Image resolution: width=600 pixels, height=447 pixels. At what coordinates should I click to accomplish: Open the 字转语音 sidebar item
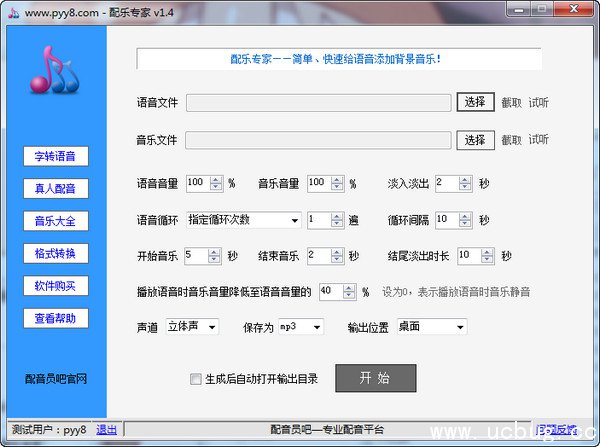(x=55, y=156)
